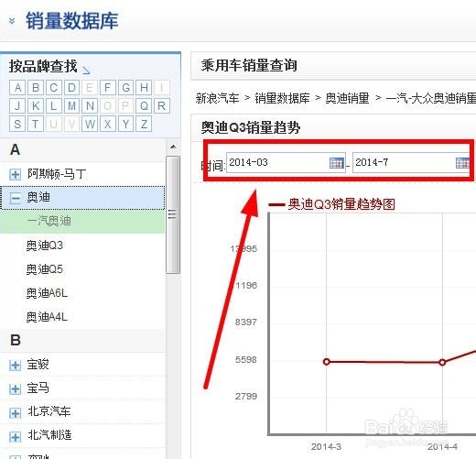This screenshot has width=476, height=459.
Task: Open 奥迪Q3 model in tree
Action: 45,246
